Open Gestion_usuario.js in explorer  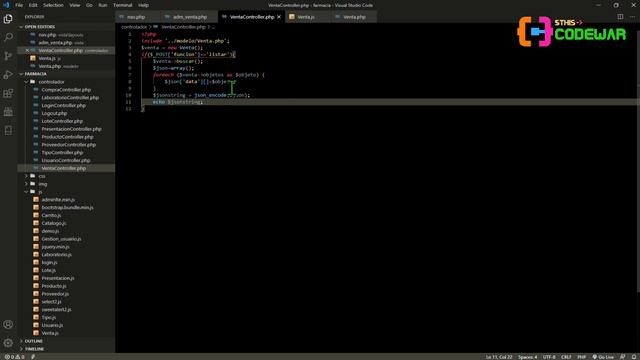tap(61, 239)
